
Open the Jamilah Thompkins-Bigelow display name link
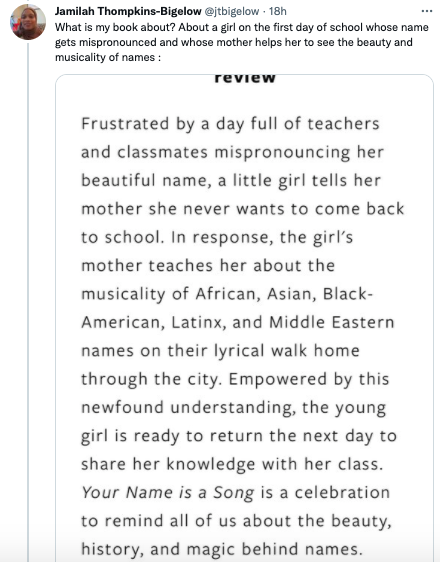(x=128, y=11)
